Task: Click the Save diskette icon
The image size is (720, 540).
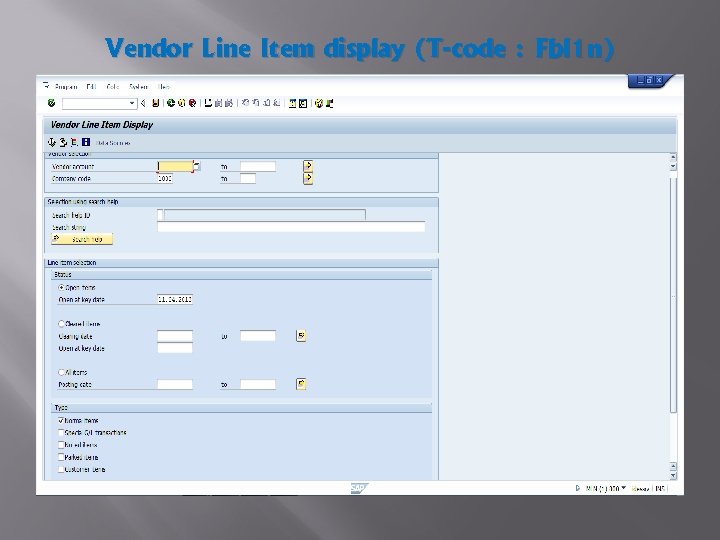Action: pos(156,103)
